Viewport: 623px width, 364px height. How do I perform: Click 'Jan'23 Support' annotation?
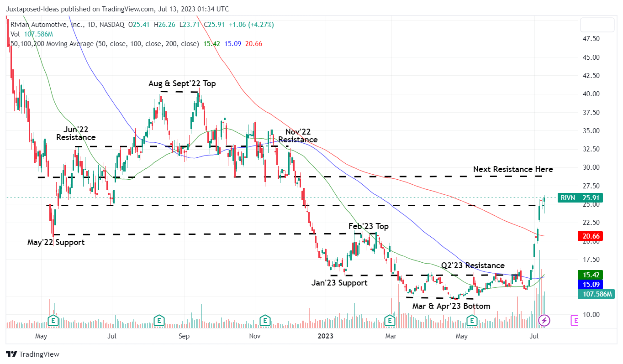339,283
